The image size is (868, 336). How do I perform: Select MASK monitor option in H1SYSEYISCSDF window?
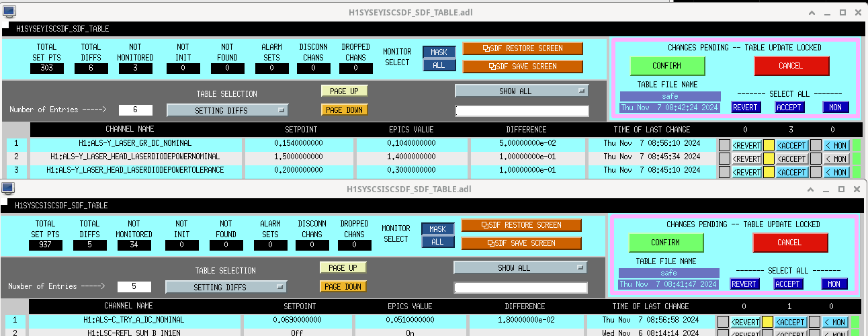pyautogui.click(x=439, y=52)
